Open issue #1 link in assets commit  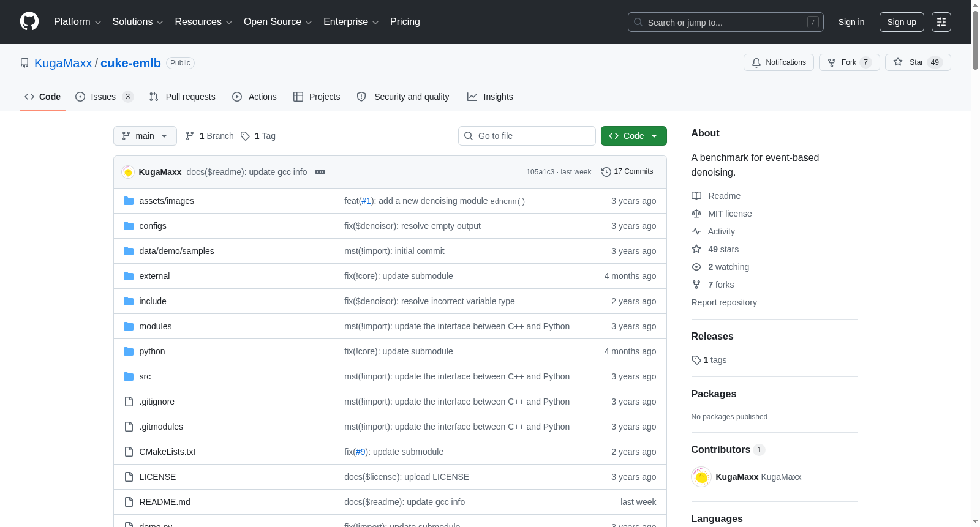[x=366, y=201]
